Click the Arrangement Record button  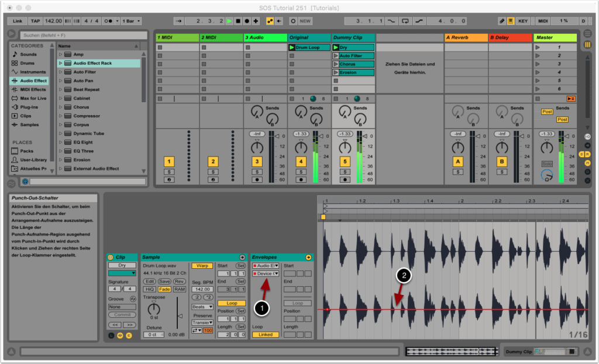pyautogui.click(x=247, y=21)
